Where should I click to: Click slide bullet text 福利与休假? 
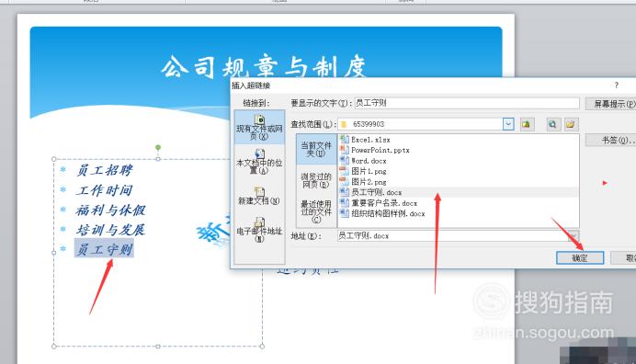(x=110, y=210)
